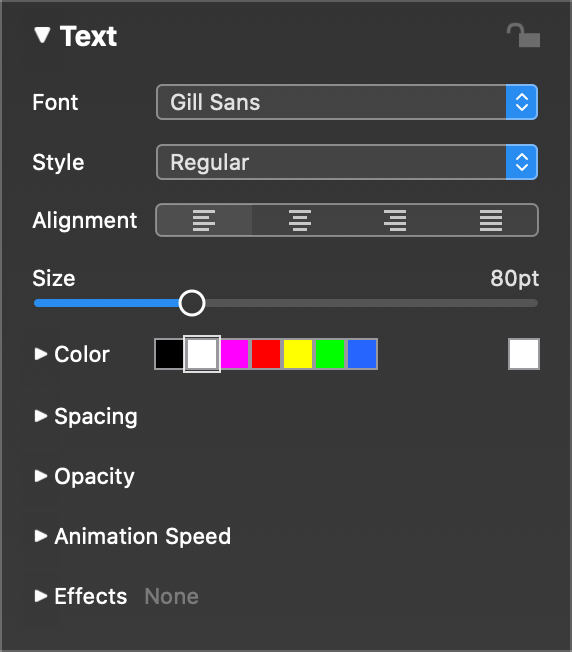This screenshot has height=652, width=572.
Task: Select justified text alignment
Action: click(491, 220)
